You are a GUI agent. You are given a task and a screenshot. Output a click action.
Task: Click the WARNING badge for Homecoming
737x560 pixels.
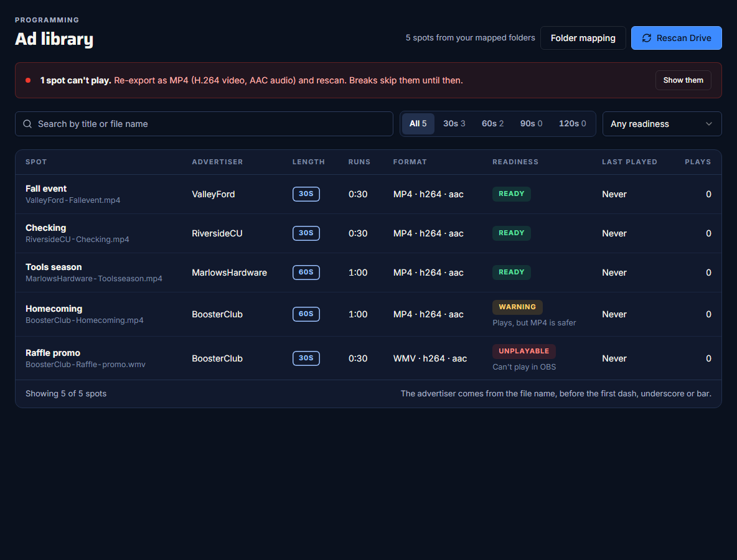[517, 307]
